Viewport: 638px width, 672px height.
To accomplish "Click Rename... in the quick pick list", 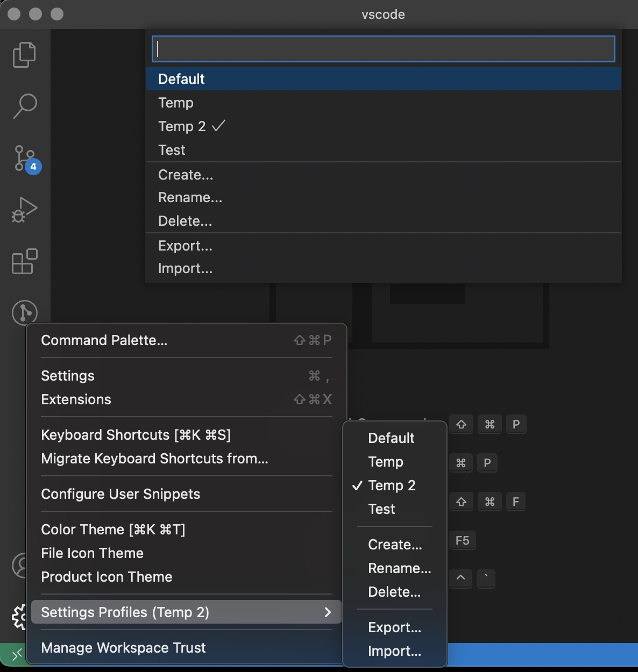I will (190, 197).
